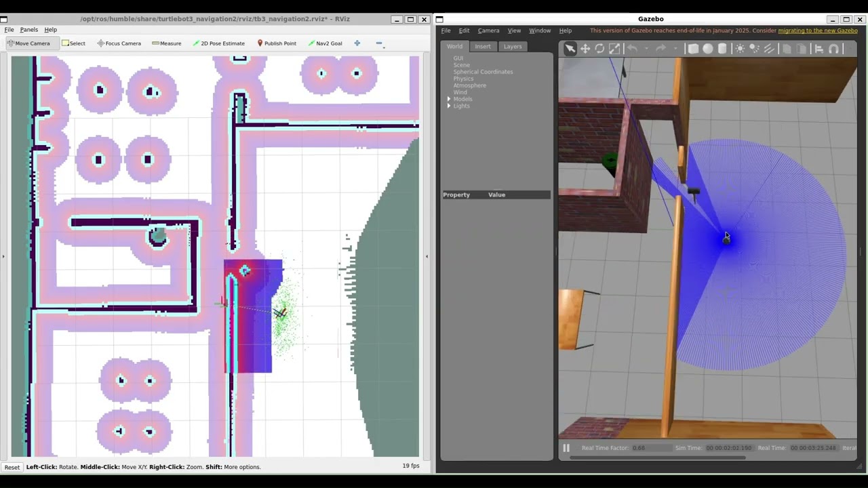Click the Sim Time value field
Image resolution: width=868 pixels, height=488 pixels.
729,448
